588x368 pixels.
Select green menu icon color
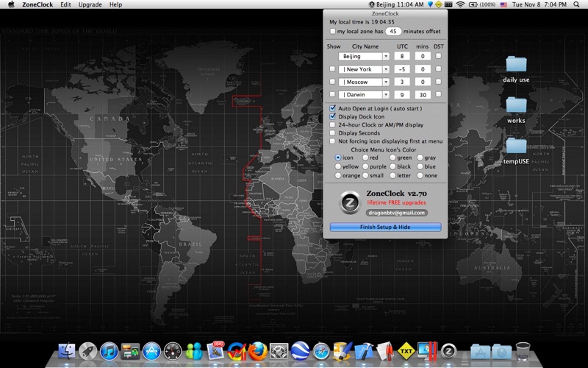(x=392, y=158)
